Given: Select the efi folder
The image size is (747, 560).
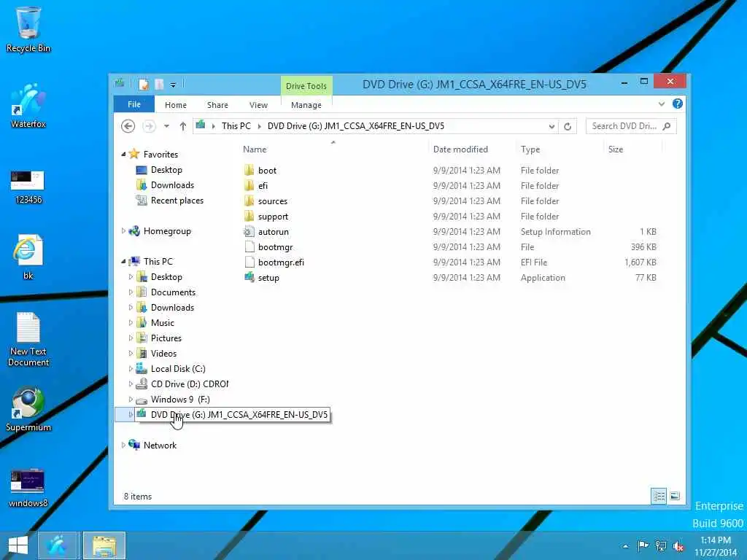Looking at the screenshot, I should point(263,186).
